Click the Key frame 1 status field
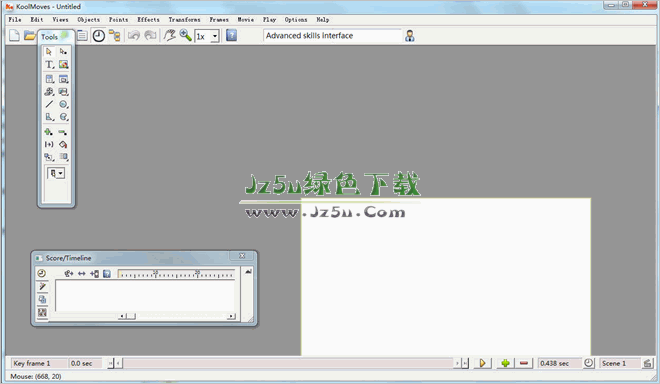 click(39, 363)
